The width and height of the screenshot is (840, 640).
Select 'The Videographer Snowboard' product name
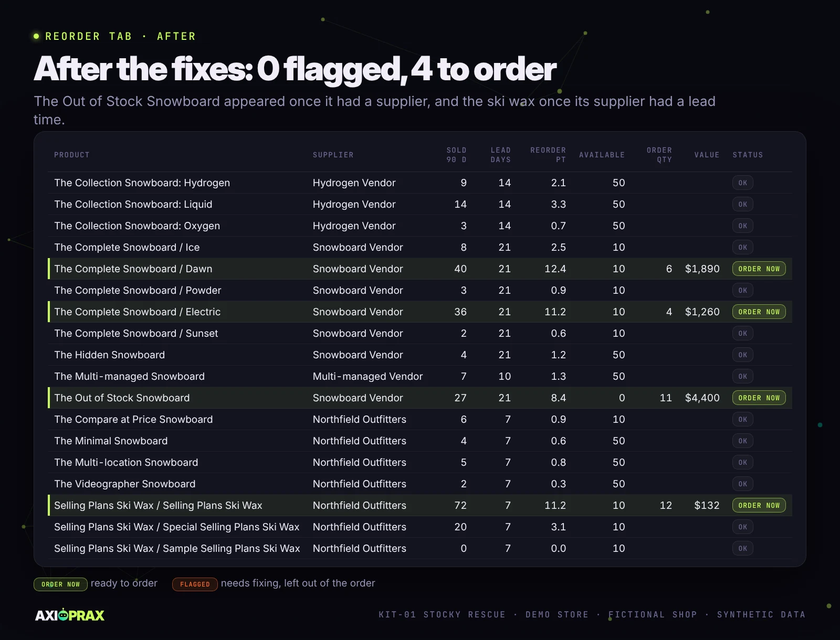(124, 484)
